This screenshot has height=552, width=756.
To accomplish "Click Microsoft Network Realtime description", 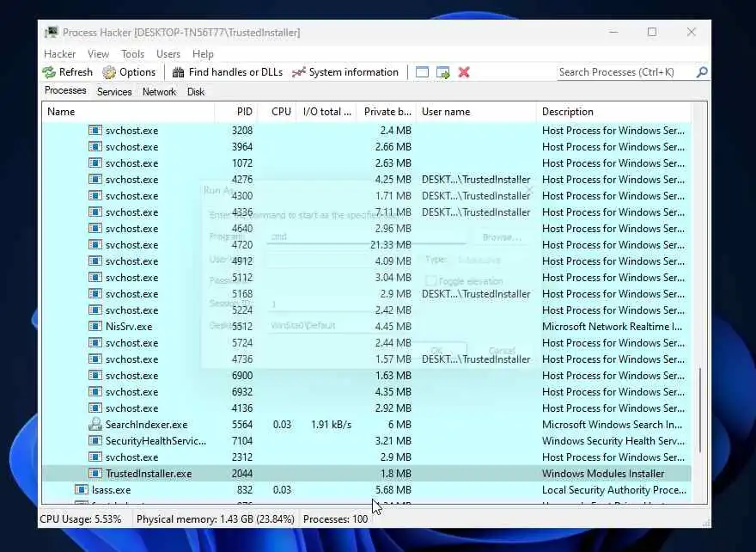I will tap(612, 327).
